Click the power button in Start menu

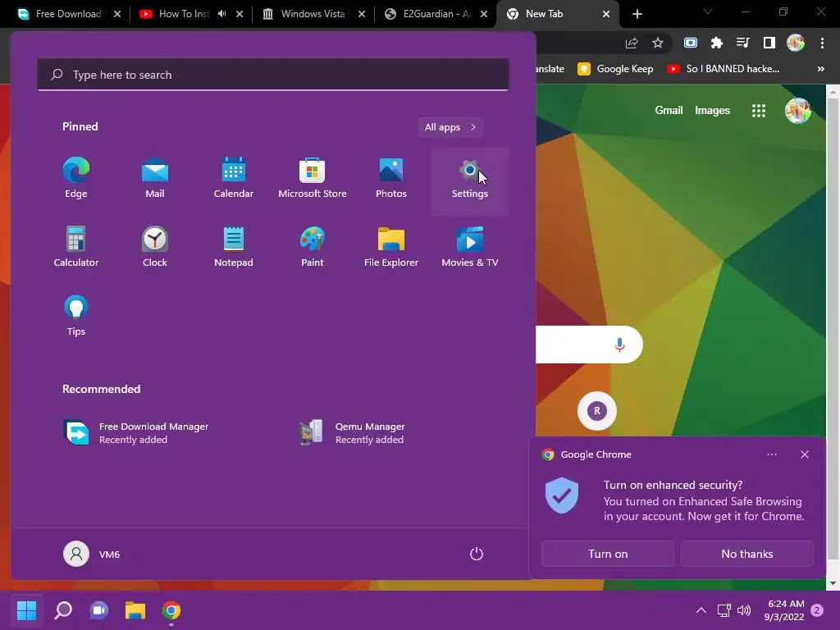pos(477,554)
